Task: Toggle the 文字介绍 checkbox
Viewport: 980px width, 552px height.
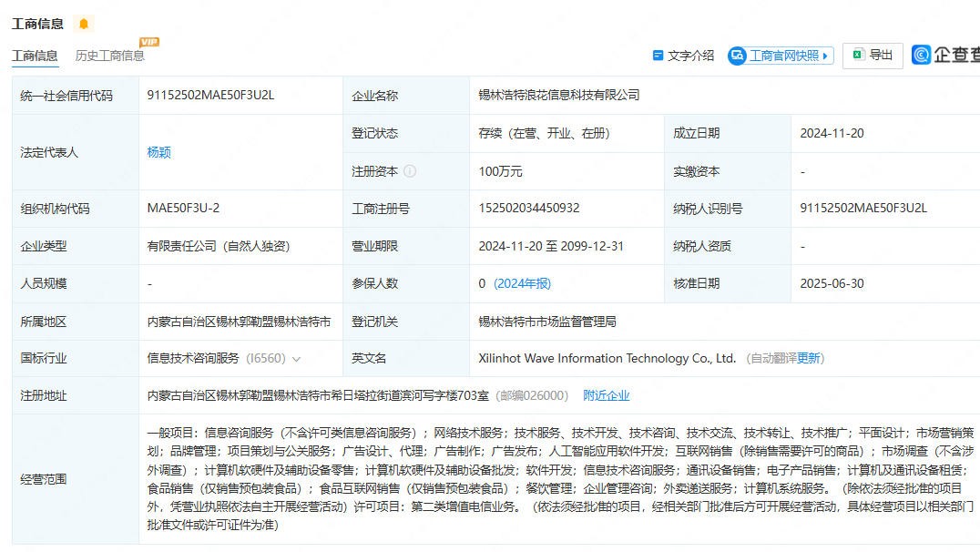Action: [658, 56]
